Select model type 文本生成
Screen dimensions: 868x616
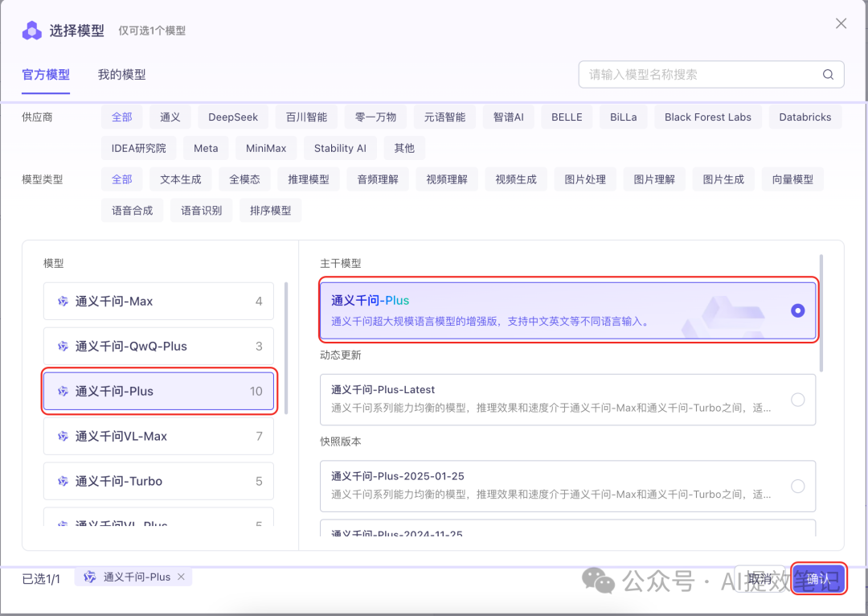click(181, 179)
